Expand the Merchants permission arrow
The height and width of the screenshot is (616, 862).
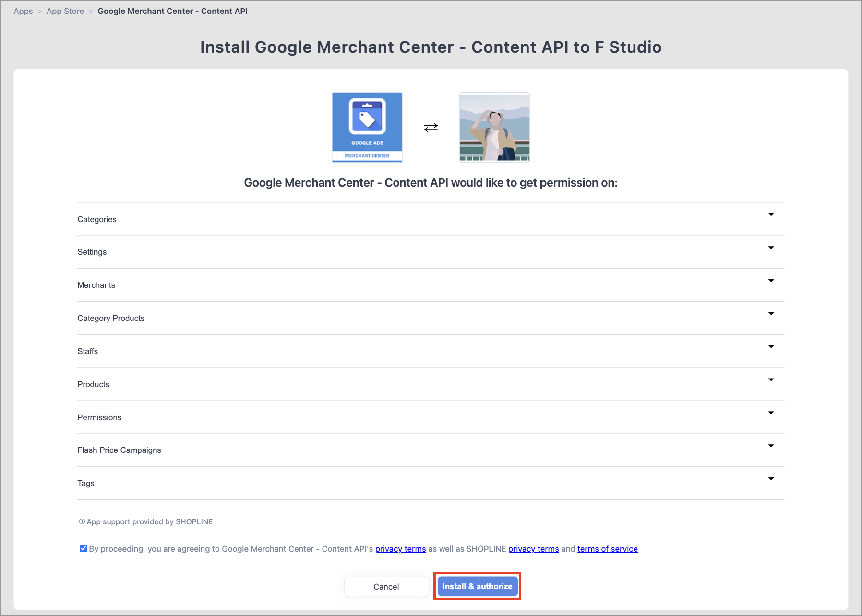(771, 281)
